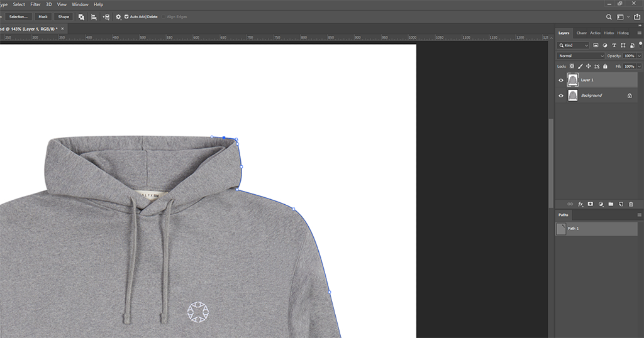Open the View menu
The image size is (644, 338).
coord(62,4)
